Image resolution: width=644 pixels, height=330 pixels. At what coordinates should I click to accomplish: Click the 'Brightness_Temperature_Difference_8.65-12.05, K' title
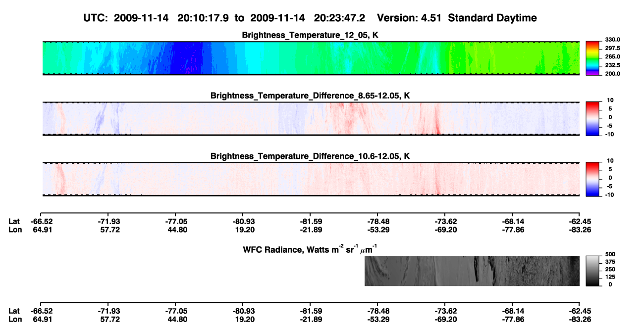coord(311,95)
